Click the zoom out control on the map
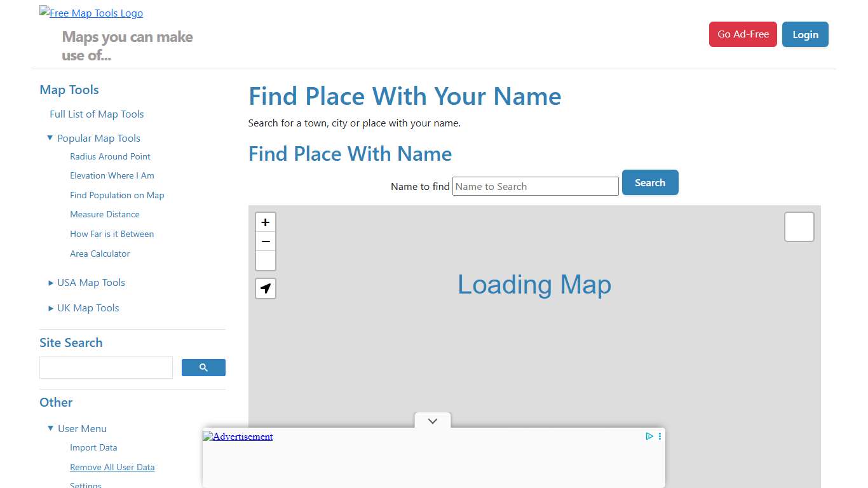This screenshot has width=868, height=488. (x=265, y=241)
